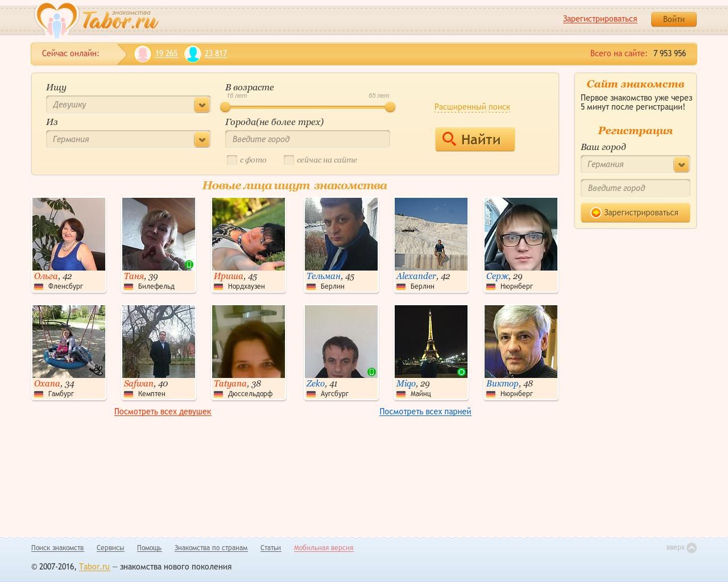728x582 pixels.
Task: Click the pink female online users icon
Action: point(143,53)
